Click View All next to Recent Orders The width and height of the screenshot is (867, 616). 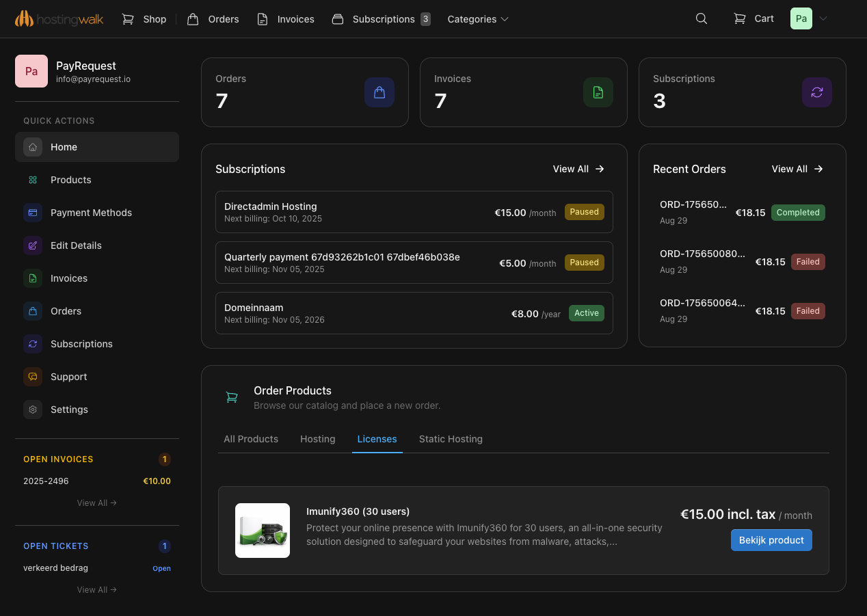click(x=797, y=169)
